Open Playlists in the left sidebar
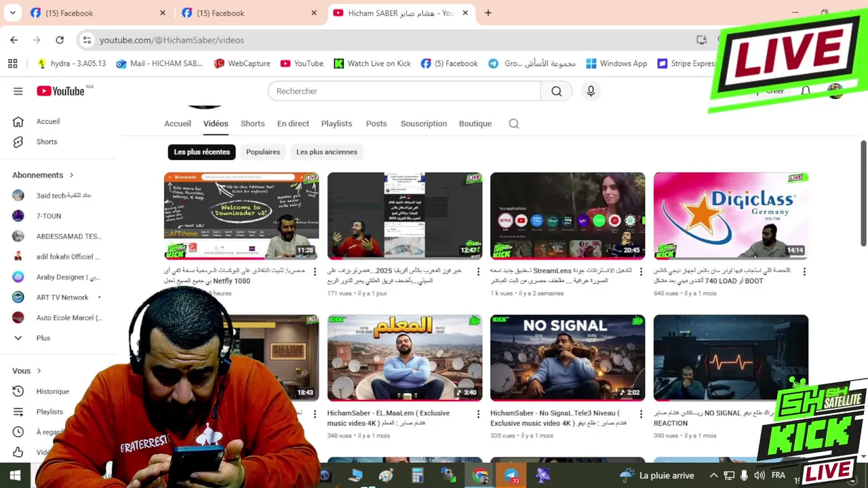This screenshot has height=488, width=868. pos(50,411)
